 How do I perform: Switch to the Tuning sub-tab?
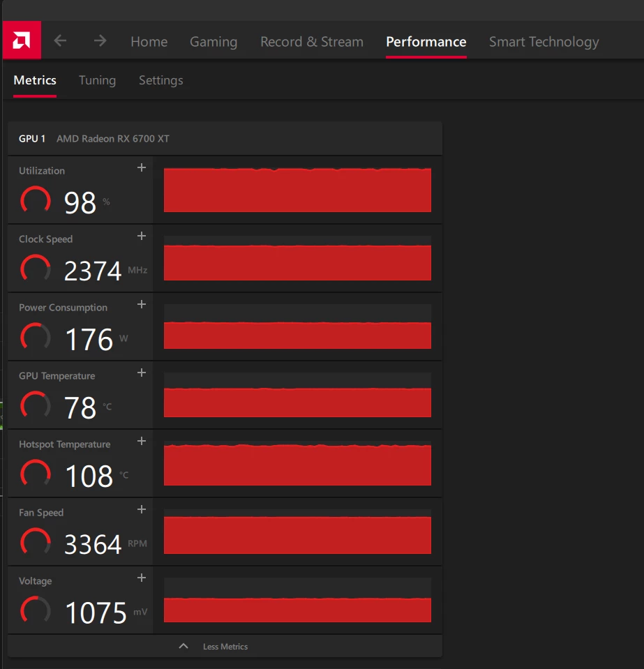point(97,80)
